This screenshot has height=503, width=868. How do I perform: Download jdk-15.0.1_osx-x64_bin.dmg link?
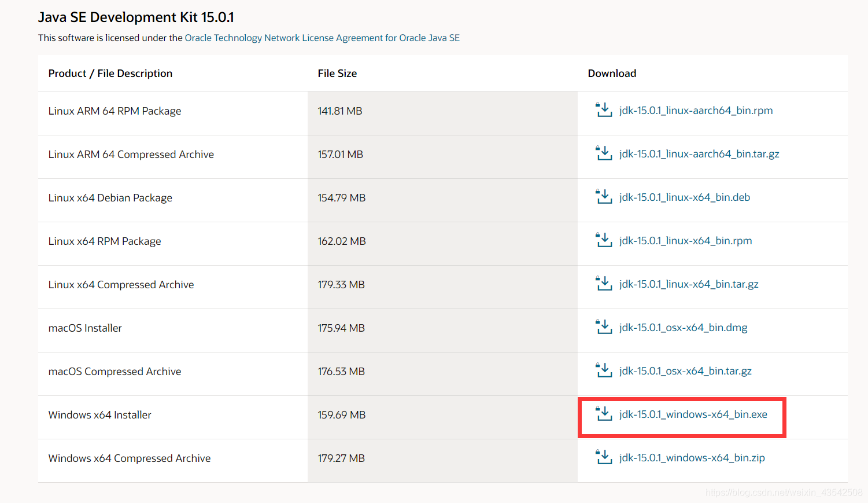(683, 328)
